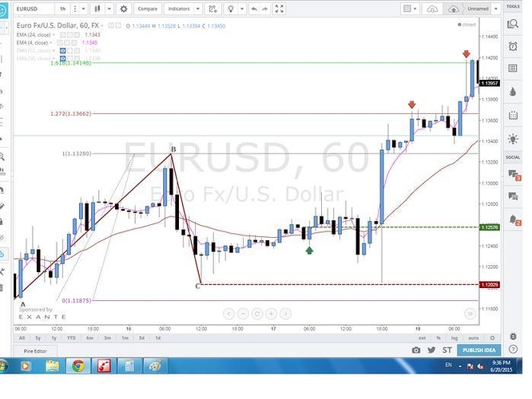Open the watchlist search tool
The image size is (532, 399).
[x=513, y=24]
